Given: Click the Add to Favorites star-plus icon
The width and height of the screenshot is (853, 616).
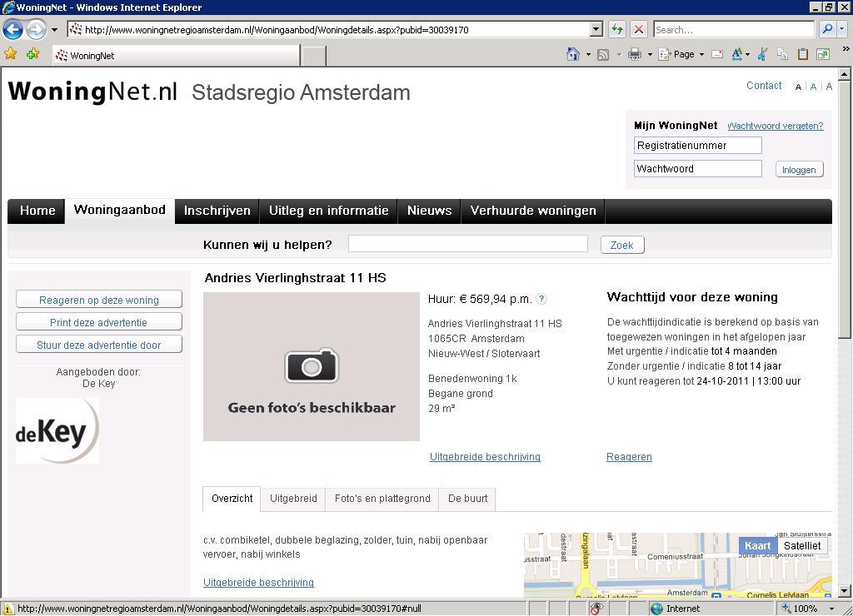Looking at the screenshot, I should pos(32,54).
